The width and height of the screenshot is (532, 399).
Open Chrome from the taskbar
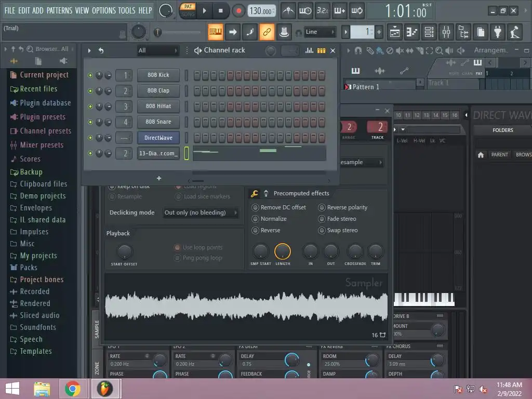click(72, 389)
